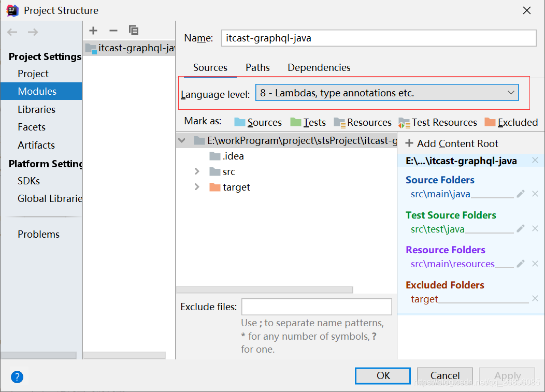
Task: Add a new module with the plus icon
Action: point(93,31)
